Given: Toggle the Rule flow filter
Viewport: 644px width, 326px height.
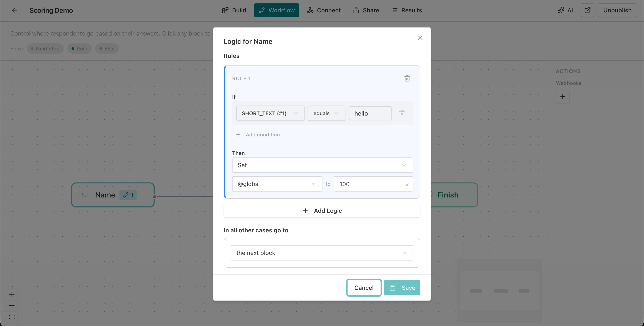Looking at the screenshot, I should pos(79,49).
